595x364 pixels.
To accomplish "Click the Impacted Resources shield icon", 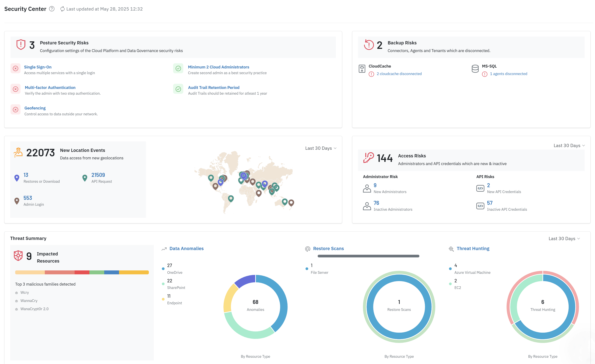I will [18, 256].
